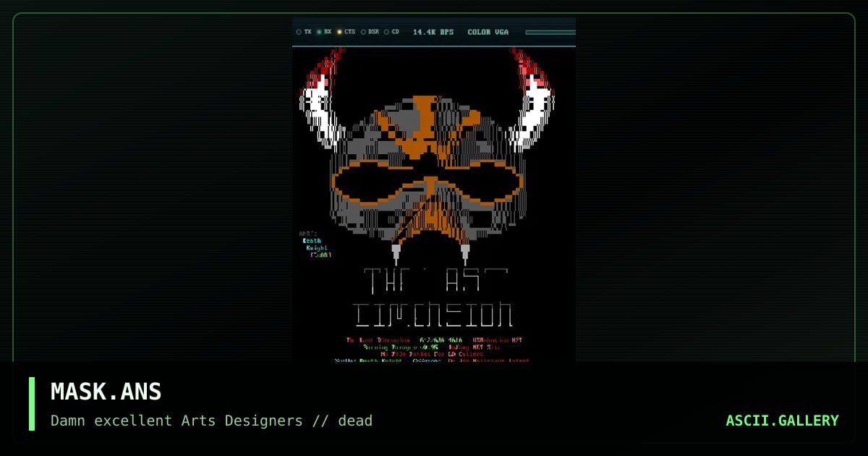Click the TX modem indicator light

[299, 32]
